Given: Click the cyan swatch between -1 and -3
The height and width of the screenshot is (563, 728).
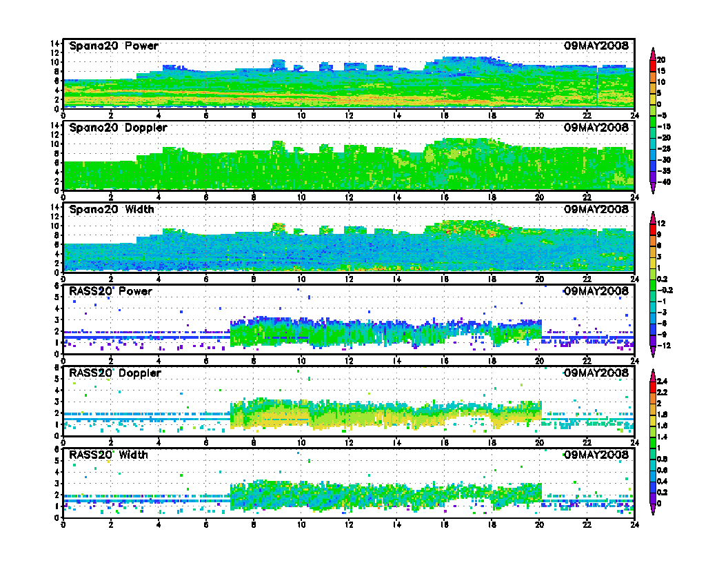Looking at the screenshot, I should tap(653, 308).
